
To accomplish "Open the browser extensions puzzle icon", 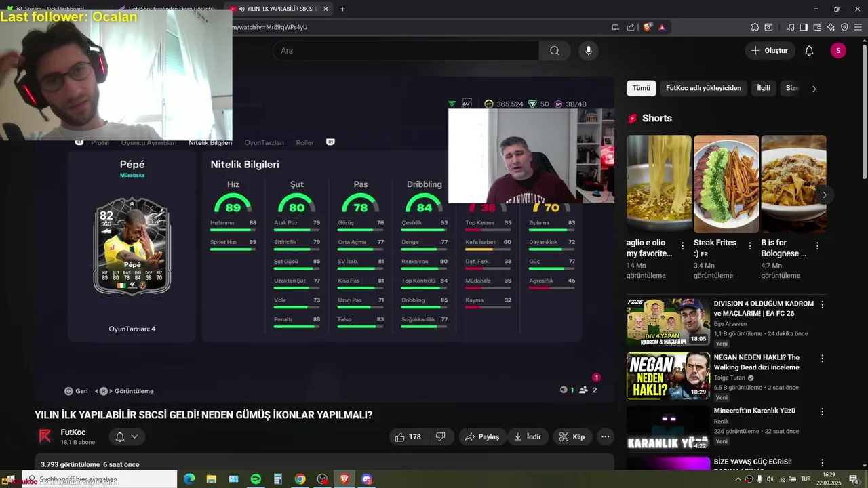I will click(x=755, y=27).
